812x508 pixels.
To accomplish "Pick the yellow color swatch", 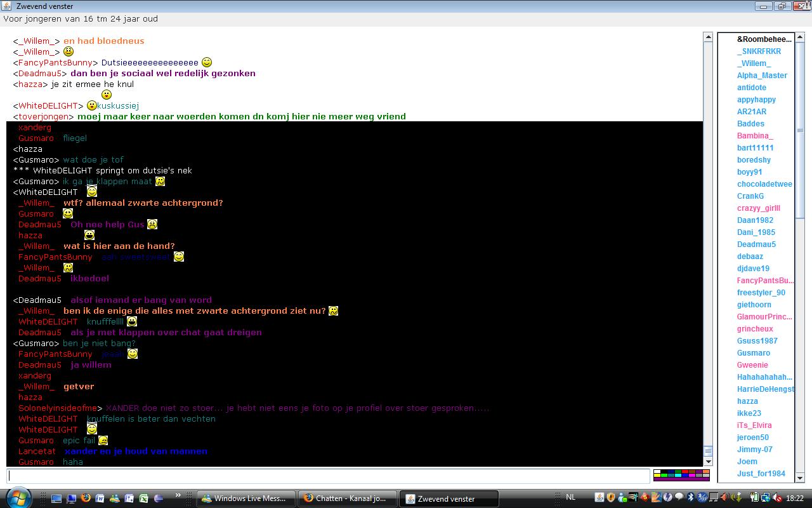I will (x=657, y=475).
